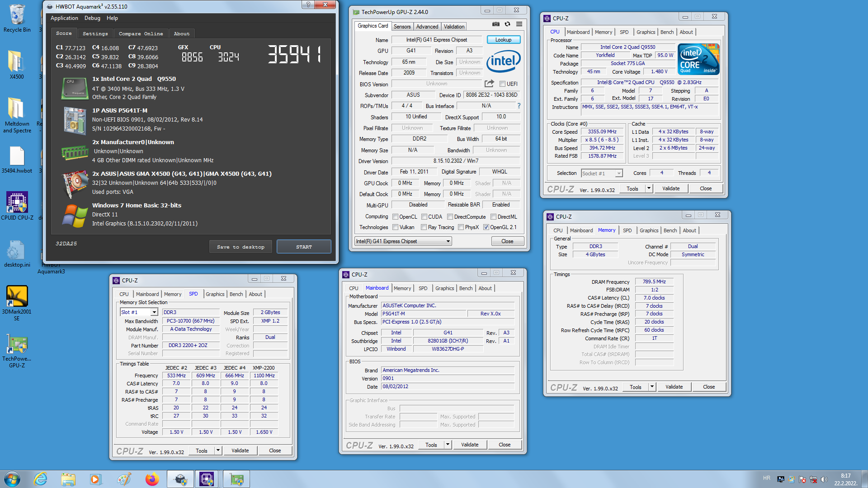868x488 pixels.
Task: Toggle the DirectCompute checkbox
Action: [x=450, y=217]
